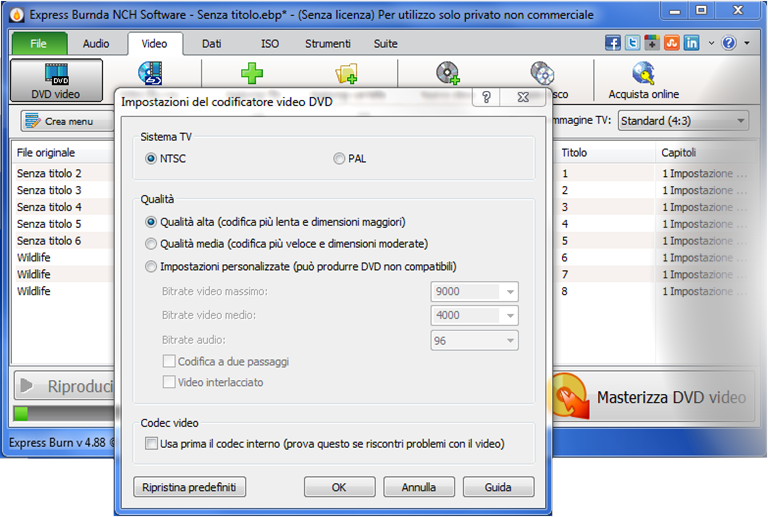768x517 pixels.
Task: Click the copy disc icon
Action: (542, 73)
